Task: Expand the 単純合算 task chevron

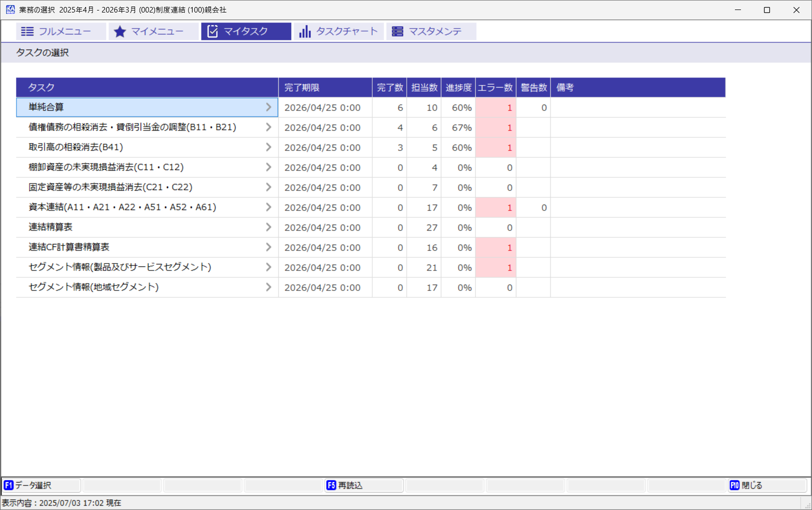Action: coord(269,107)
